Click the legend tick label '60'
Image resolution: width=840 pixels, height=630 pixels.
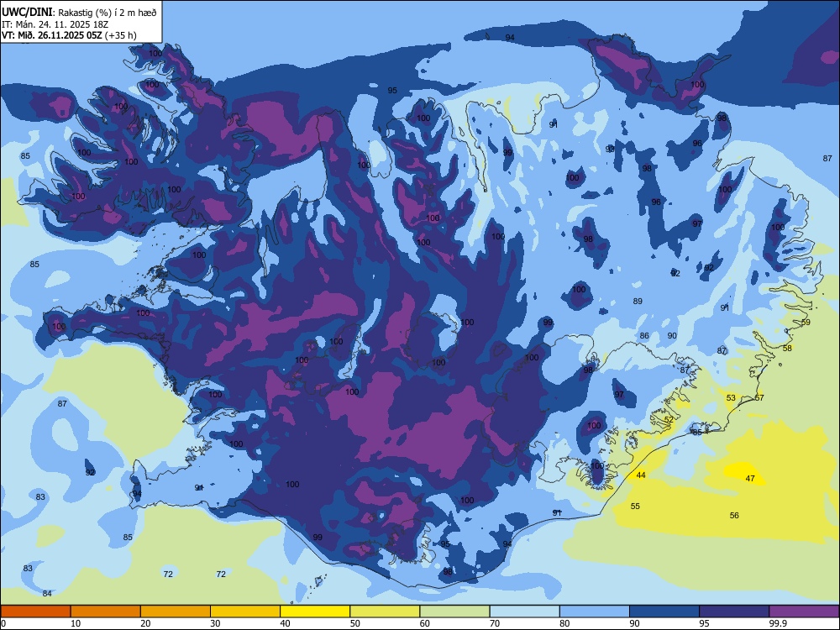[425, 623]
